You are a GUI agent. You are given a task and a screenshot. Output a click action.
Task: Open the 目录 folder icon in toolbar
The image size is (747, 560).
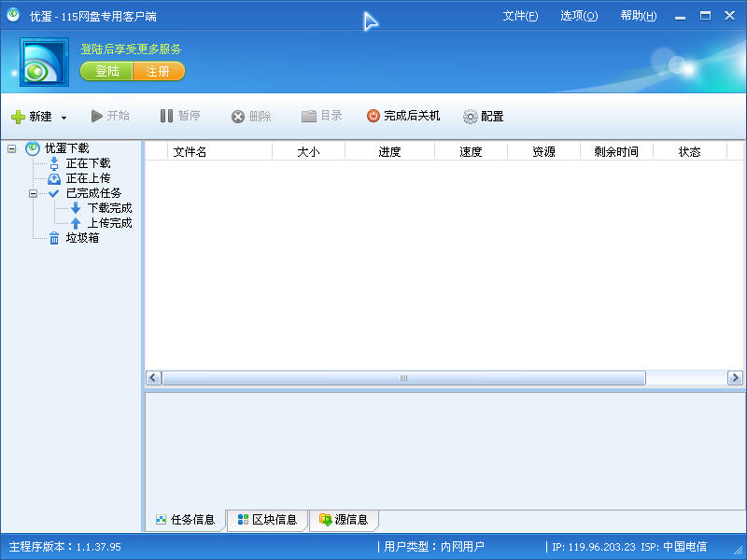(309, 116)
